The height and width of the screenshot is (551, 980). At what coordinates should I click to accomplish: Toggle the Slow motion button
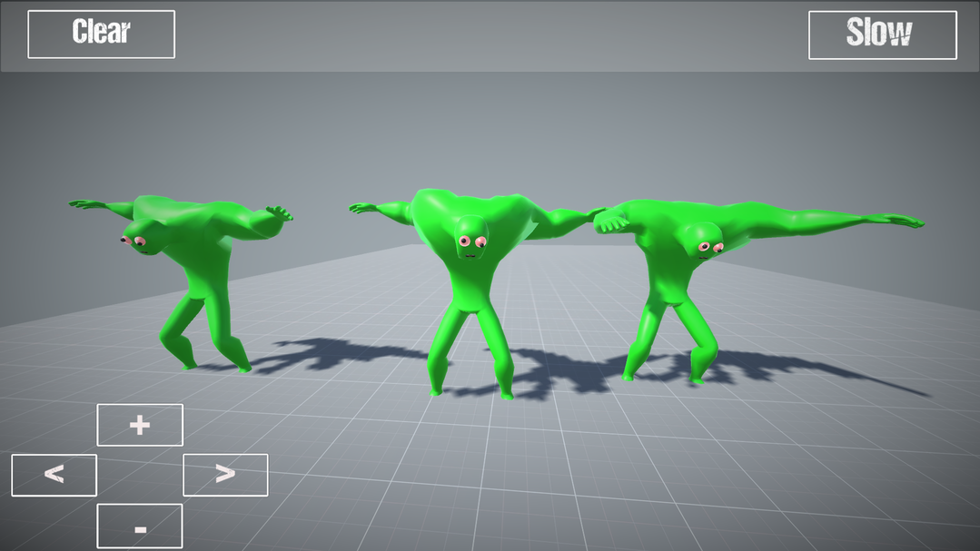click(x=882, y=34)
